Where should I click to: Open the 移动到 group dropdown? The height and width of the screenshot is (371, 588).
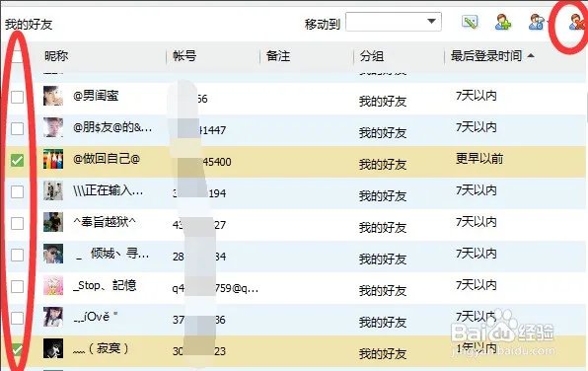click(x=393, y=22)
